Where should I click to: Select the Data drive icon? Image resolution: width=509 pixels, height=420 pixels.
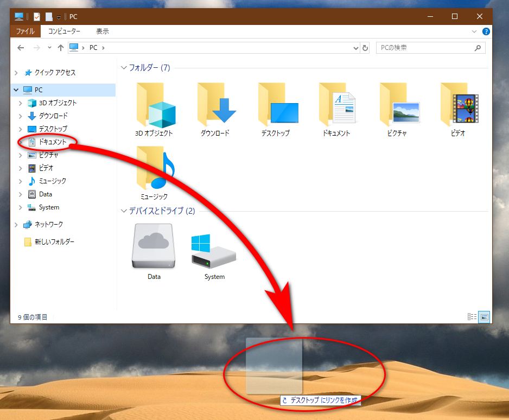coord(154,247)
